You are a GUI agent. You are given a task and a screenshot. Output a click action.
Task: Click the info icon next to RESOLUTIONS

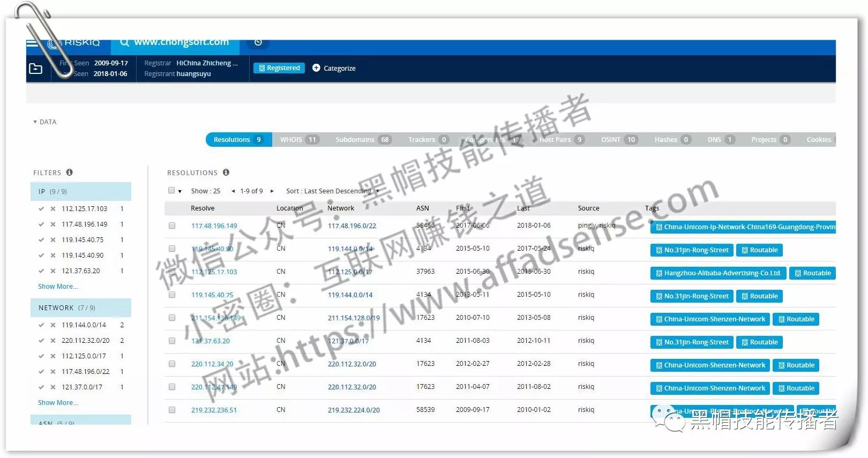pos(226,172)
